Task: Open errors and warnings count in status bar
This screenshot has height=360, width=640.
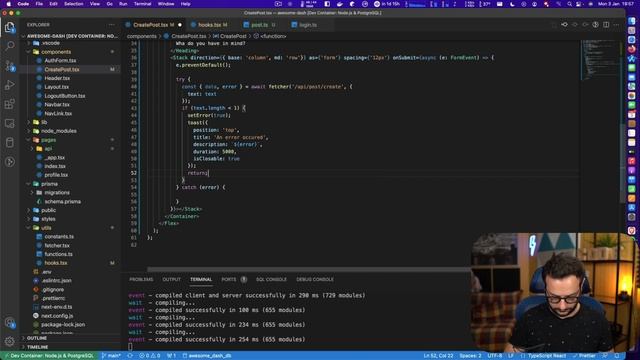Action: pos(150,356)
